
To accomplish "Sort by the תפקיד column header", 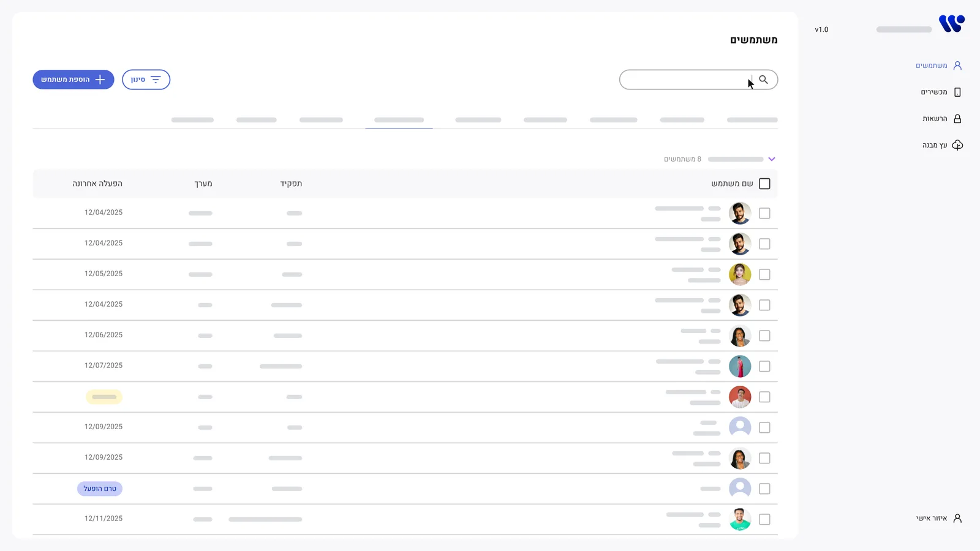I will pyautogui.click(x=291, y=184).
